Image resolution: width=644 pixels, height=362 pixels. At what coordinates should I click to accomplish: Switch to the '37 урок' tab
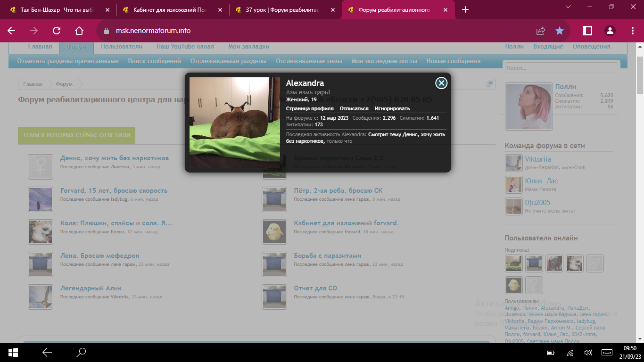coord(283,9)
